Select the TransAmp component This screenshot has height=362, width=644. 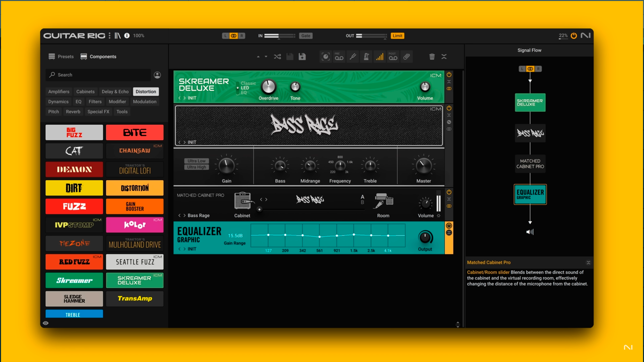coord(135,299)
